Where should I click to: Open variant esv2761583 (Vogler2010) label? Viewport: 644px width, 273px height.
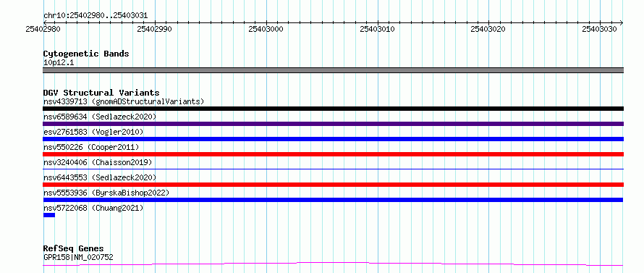coord(93,132)
